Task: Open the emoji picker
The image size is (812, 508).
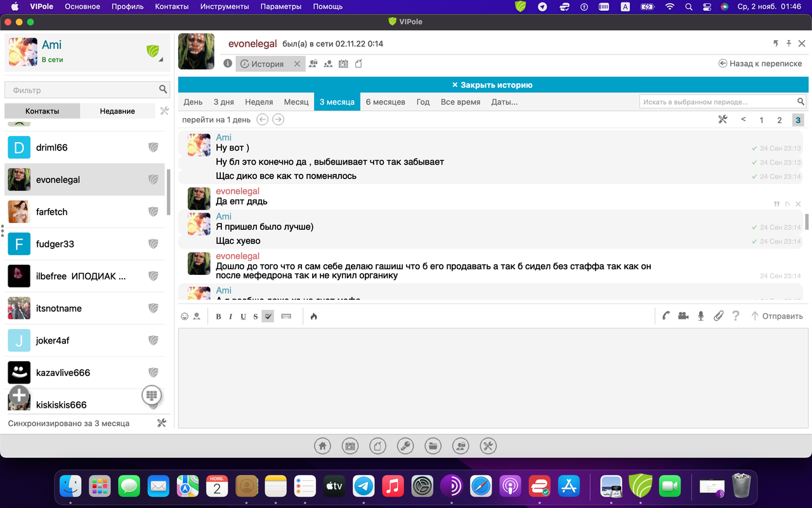Action: (185, 316)
